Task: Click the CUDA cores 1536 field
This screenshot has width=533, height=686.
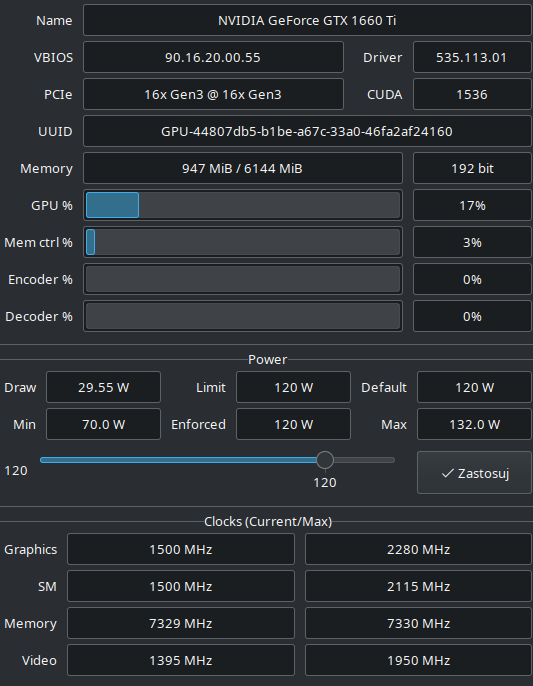Action: click(472, 94)
